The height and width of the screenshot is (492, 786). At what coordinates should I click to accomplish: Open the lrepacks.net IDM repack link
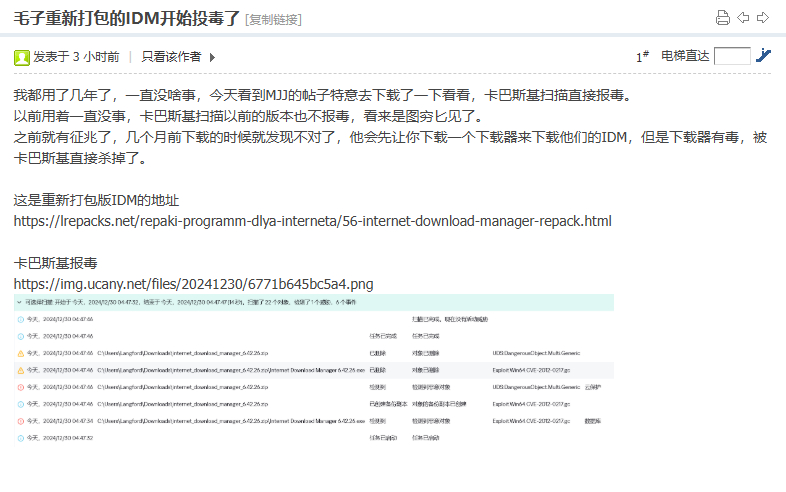(x=312, y=221)
